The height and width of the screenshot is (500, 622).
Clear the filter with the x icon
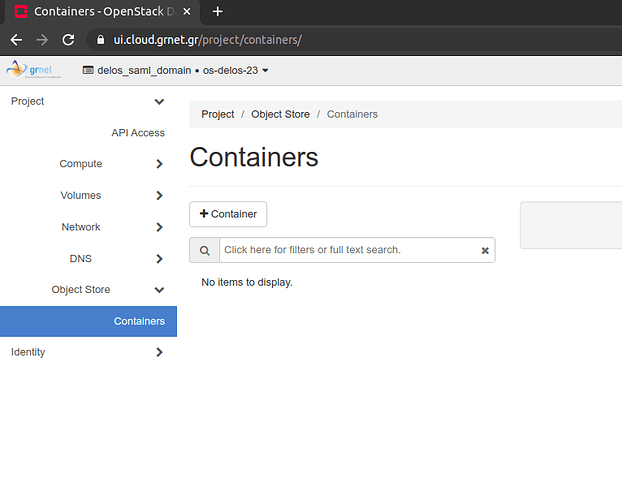(x=485, y=251)
